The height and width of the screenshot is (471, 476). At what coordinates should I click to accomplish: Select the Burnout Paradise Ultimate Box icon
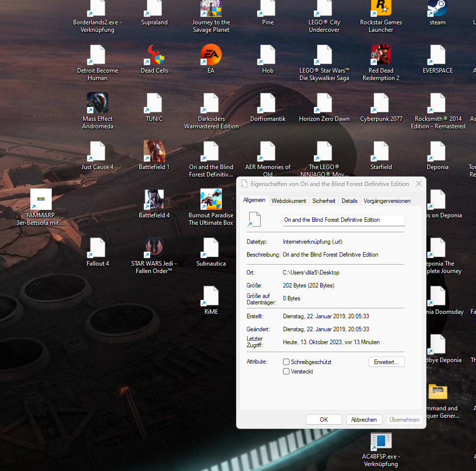pos(211,199)
